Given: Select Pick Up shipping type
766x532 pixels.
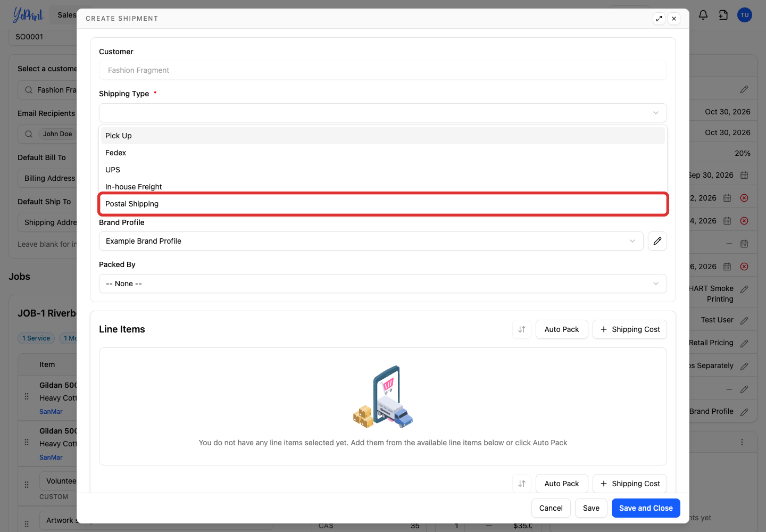Looking at the screenshot, I should pos(383,136).
